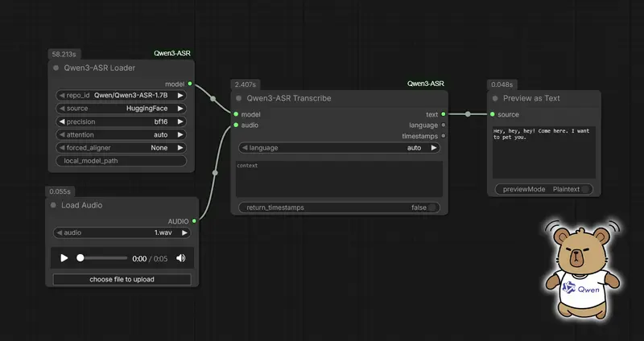Click the AUDIO output port
Screen dimensions: 644x341
(195, 220)
